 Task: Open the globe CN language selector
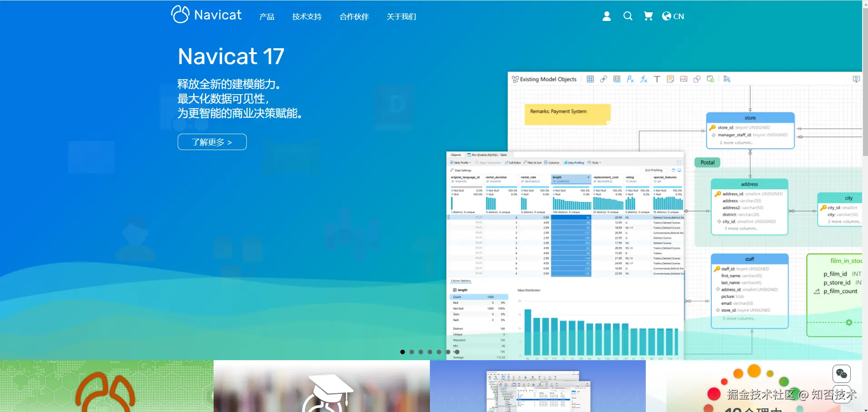(x=673, y=16)
